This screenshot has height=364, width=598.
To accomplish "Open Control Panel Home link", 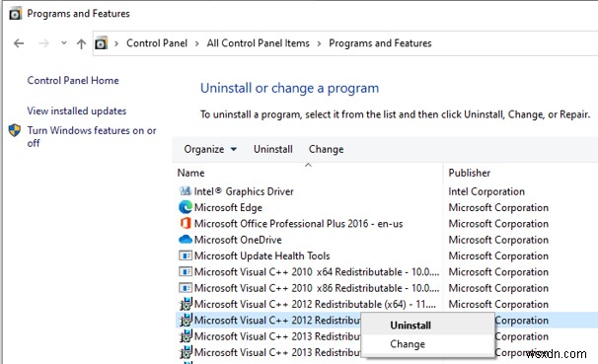I will coord(73,81).
